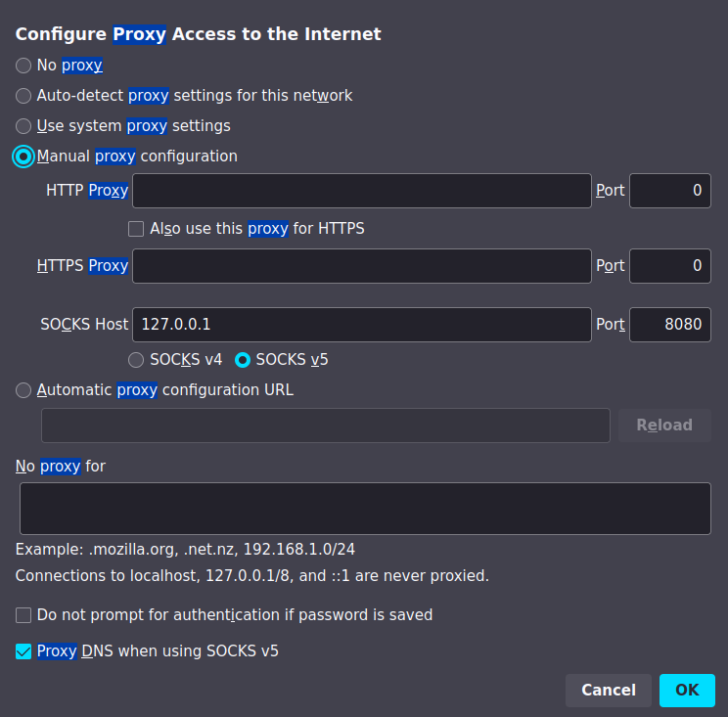The height and width of the screenshot is (717, 728).
Task: Select Use system proxy settings option
Action: 23,126
